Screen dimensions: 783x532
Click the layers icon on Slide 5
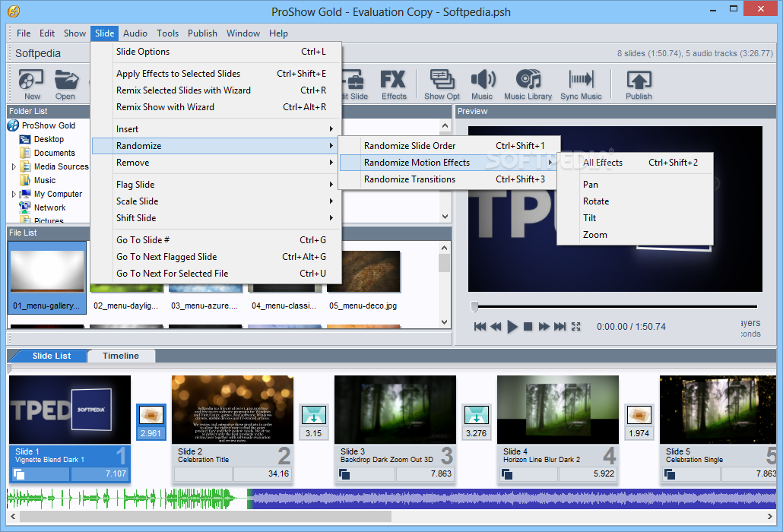(670, 474)
